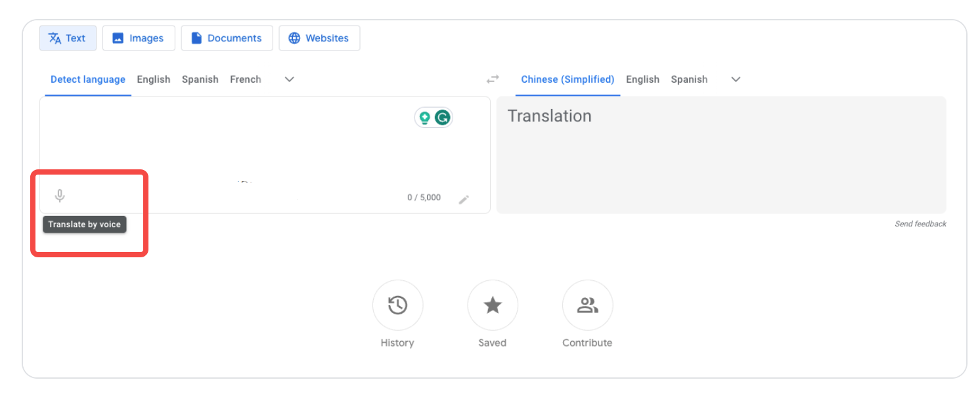The width and height of the screenshot is (980, 403).
Task: Switch to Images translation mode
Action: coord(139,37)
